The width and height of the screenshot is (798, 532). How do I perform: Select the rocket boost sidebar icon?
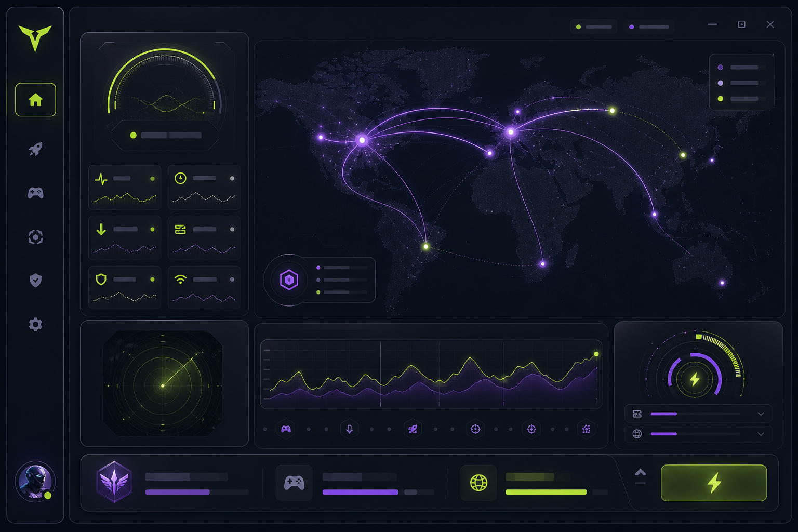pos(35,149)
